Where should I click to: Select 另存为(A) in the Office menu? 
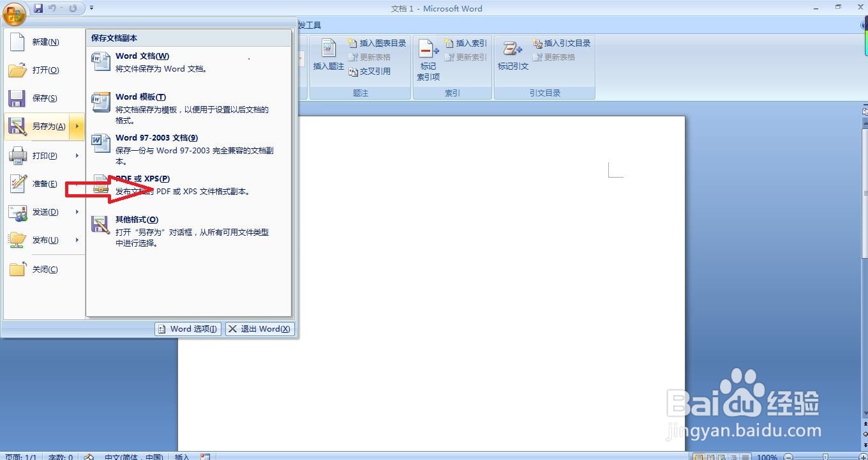36,126
